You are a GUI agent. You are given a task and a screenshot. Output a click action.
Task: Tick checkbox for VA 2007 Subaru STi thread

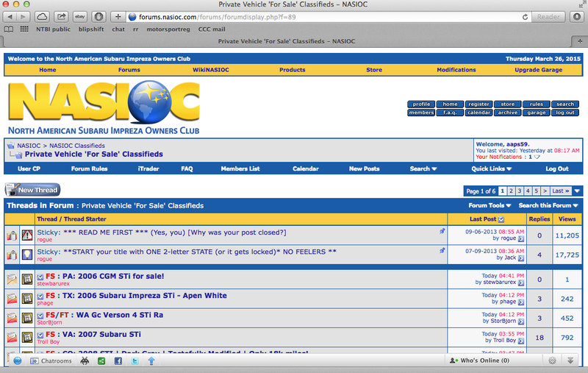40,335
